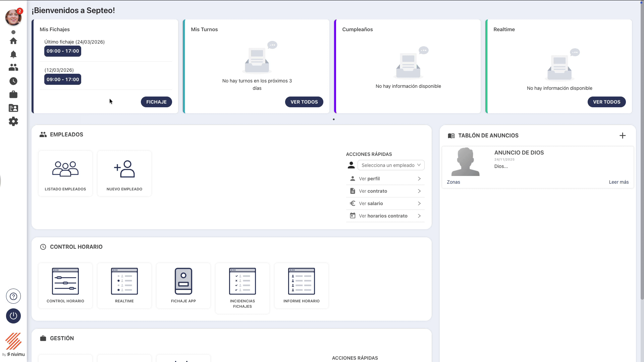Open the briefcase management section in sidebar
This screenshot has height=362, width=644.
point(13,95)
